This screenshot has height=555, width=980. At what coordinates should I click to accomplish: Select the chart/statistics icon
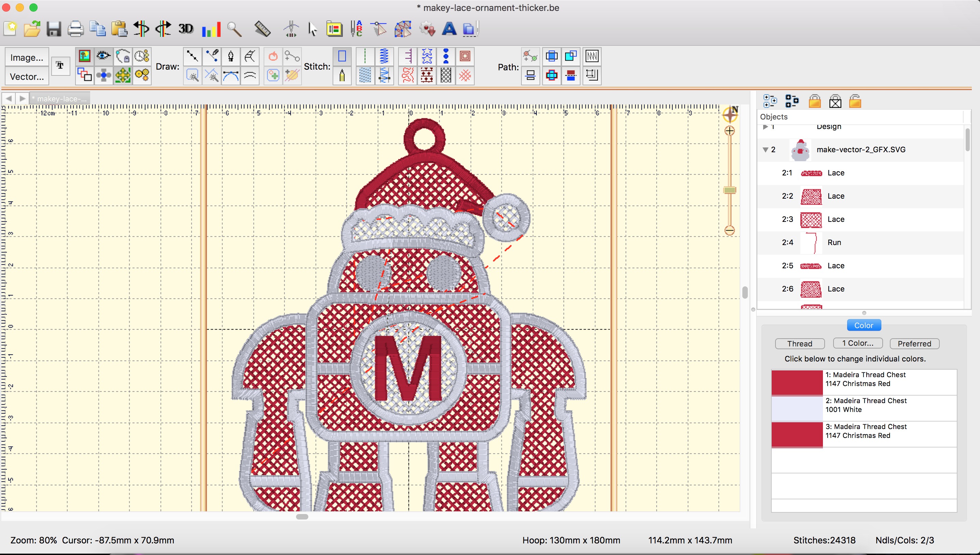coord(210,28)
